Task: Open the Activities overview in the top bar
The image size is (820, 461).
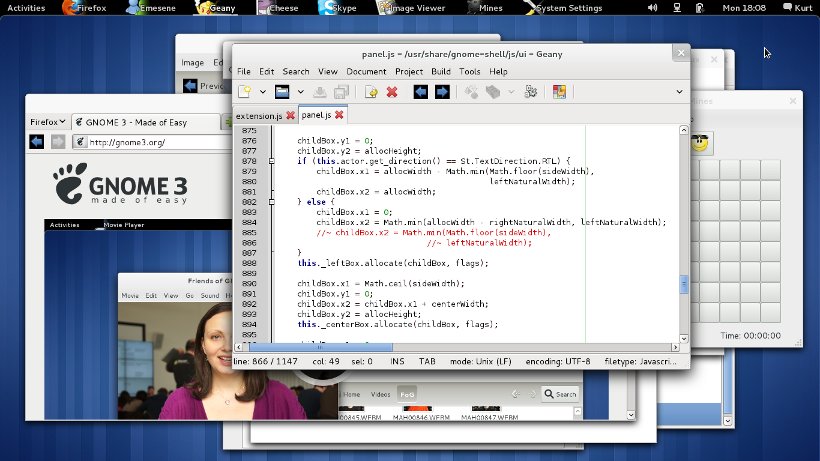Action: point(26,8)
